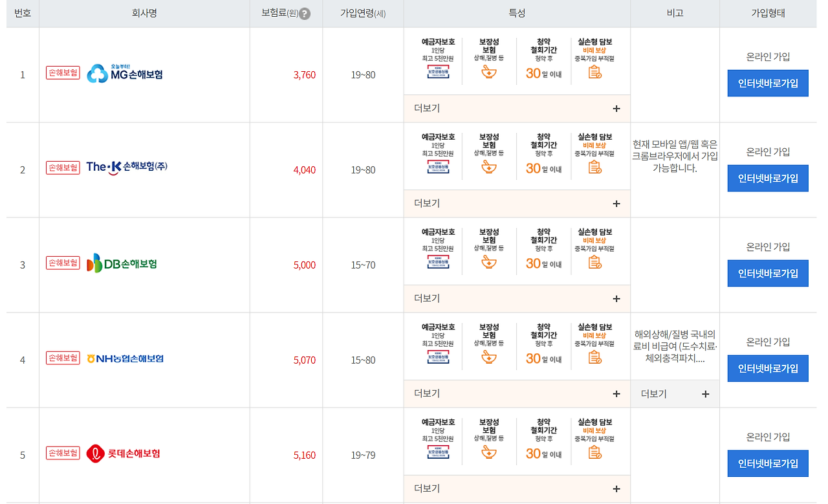Click 인터넷바로가입 for 롯데손해보험
Screen dimensions: 828x504
tap(768, 464)
